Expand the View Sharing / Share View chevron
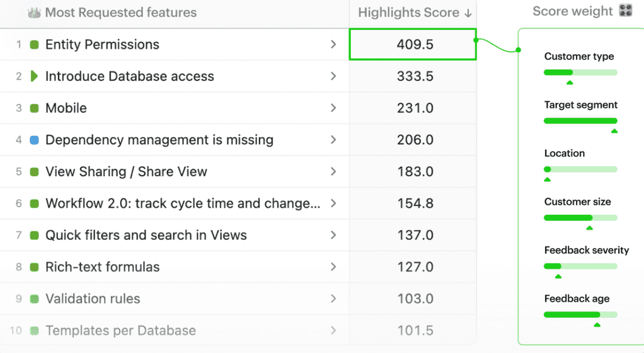 333,172
